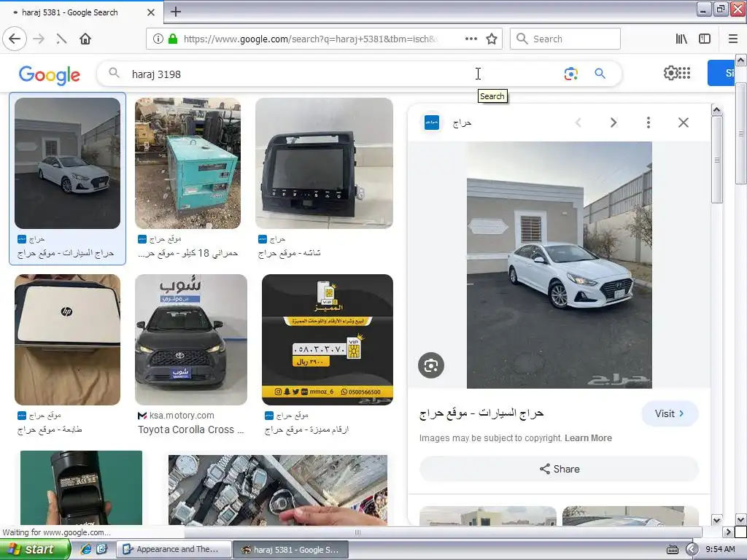Open the camera flash image result
This screenshot has height=560, width=747.
coord(81,488)
